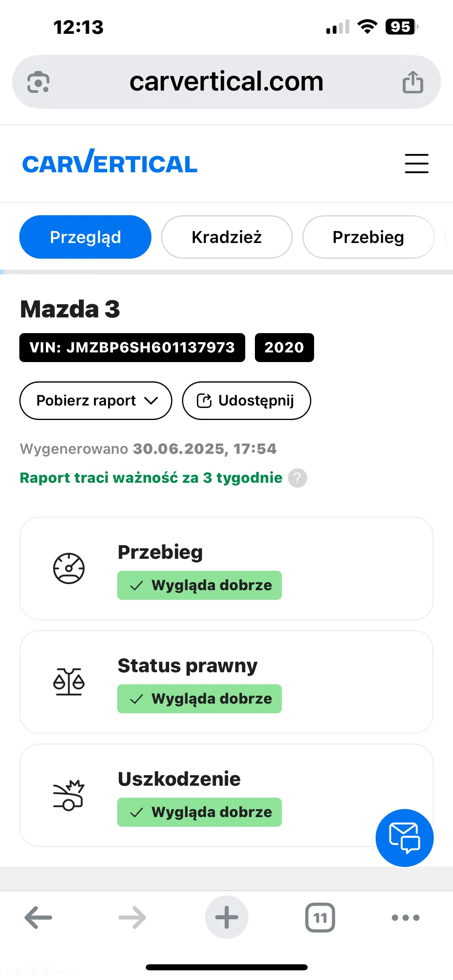Open the Przebieg summary card
The image size is (453, 980).
click(226, 568)
